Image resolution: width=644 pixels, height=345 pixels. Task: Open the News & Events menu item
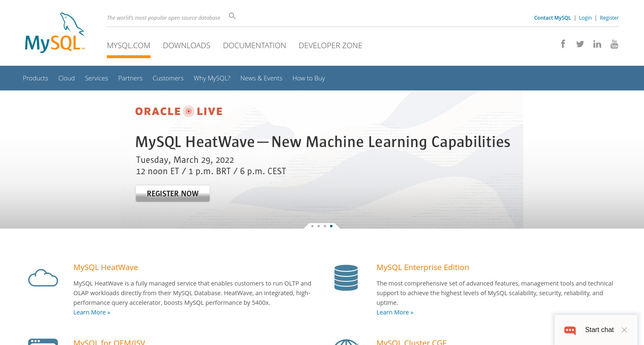tap(261, 78)
